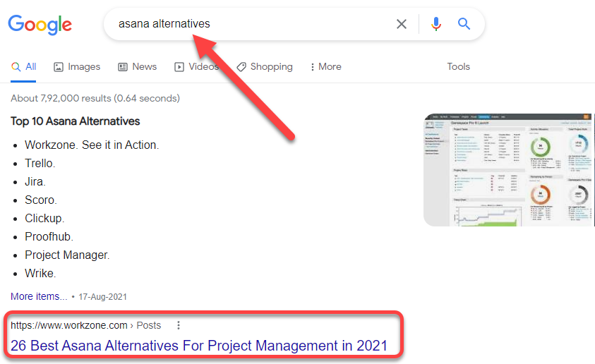
Task: Expand the More search categories menu
Action: pyautogui.click(x=325, y=67)
